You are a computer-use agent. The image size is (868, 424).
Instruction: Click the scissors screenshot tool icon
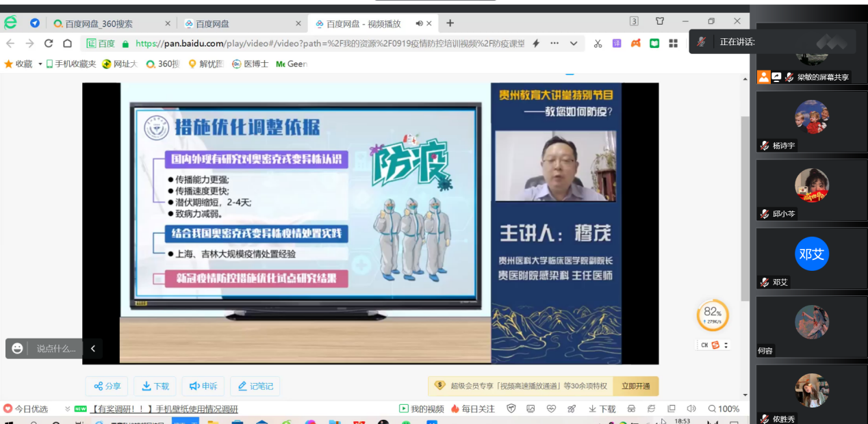point(598,43)
